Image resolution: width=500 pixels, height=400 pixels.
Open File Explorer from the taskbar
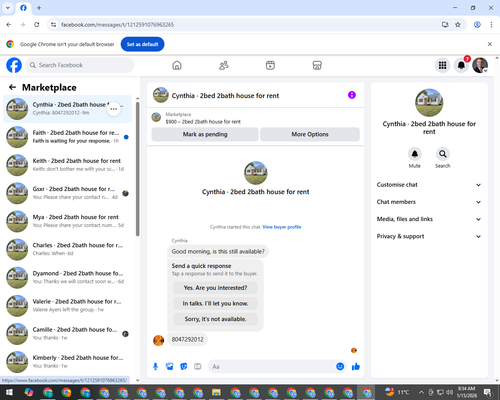click(x=216, y=392)
